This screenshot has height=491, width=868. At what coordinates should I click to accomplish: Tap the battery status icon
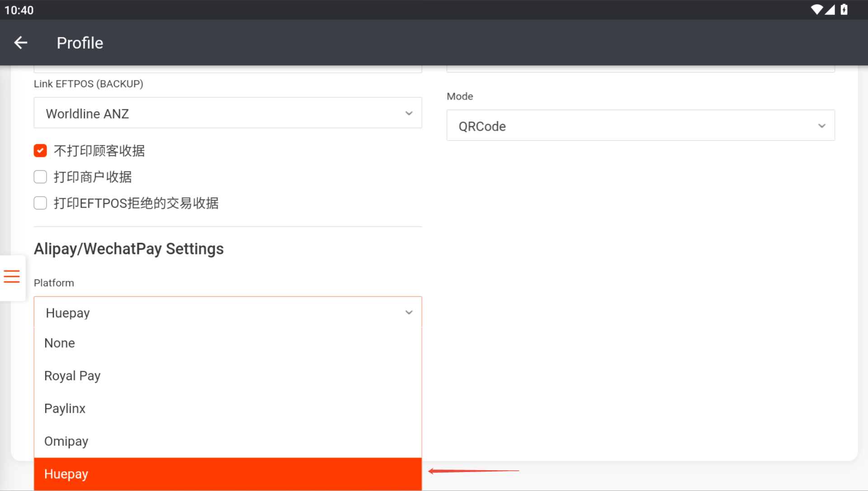[844, 9]
